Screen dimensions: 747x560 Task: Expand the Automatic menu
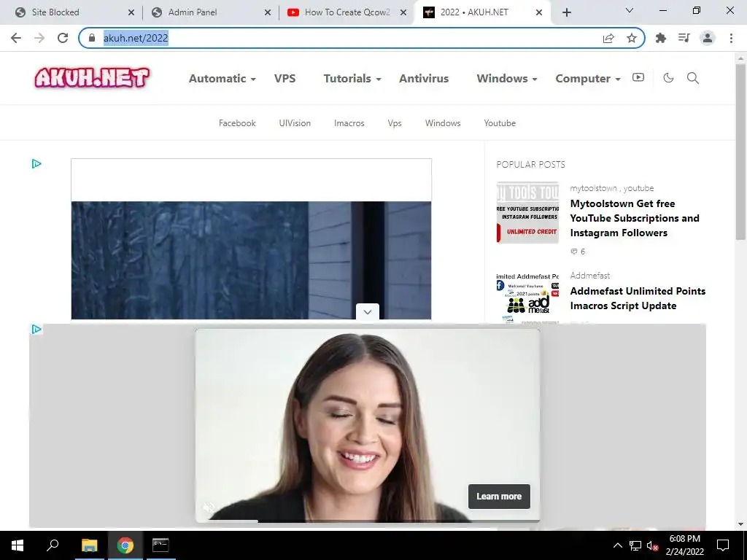coord(222,79)
